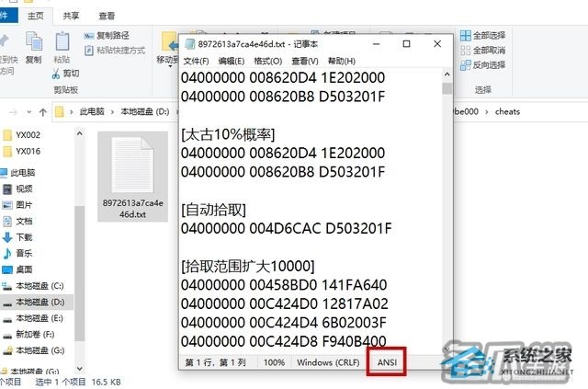Click Copy path (复制路径) icon

(x=89, y=36)
